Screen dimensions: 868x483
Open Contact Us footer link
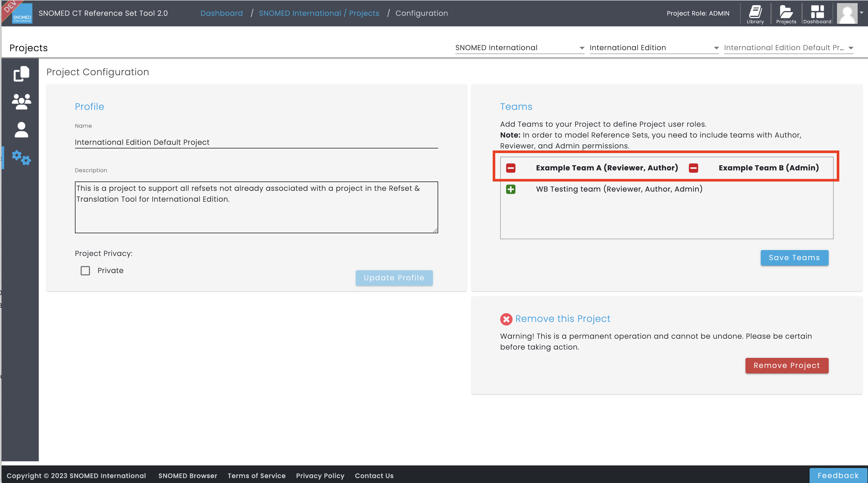tap(374, 476)
